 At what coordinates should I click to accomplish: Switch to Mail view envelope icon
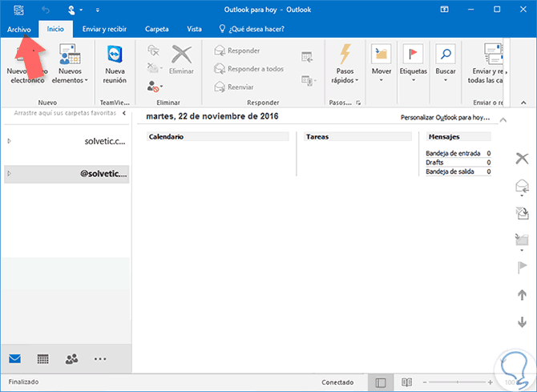[x=14, y=359]
